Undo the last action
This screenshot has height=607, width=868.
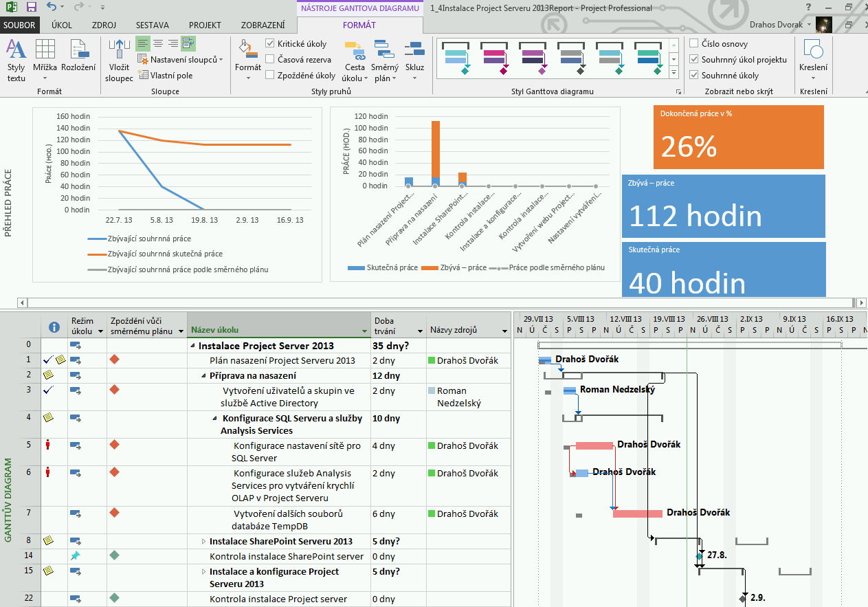[x=52, y=8]
